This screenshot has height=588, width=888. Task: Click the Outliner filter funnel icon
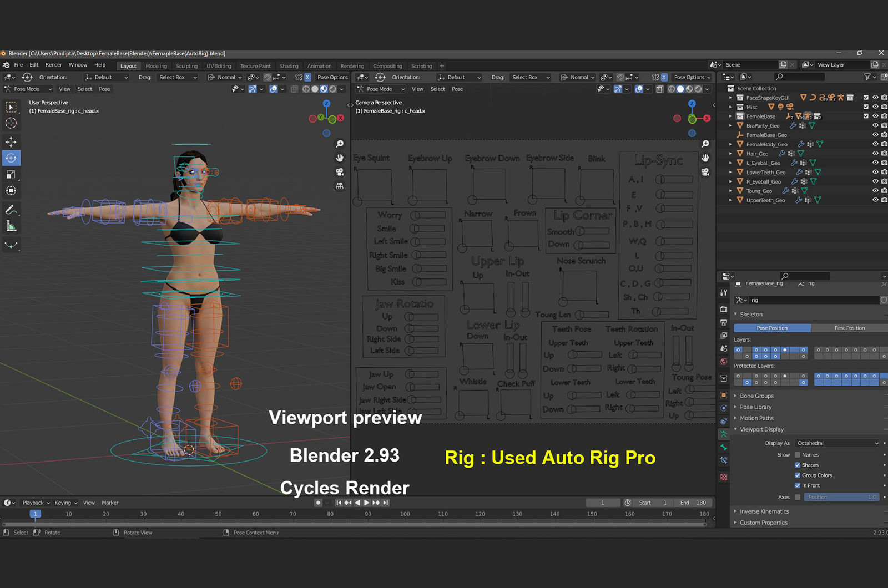(867, 77)
